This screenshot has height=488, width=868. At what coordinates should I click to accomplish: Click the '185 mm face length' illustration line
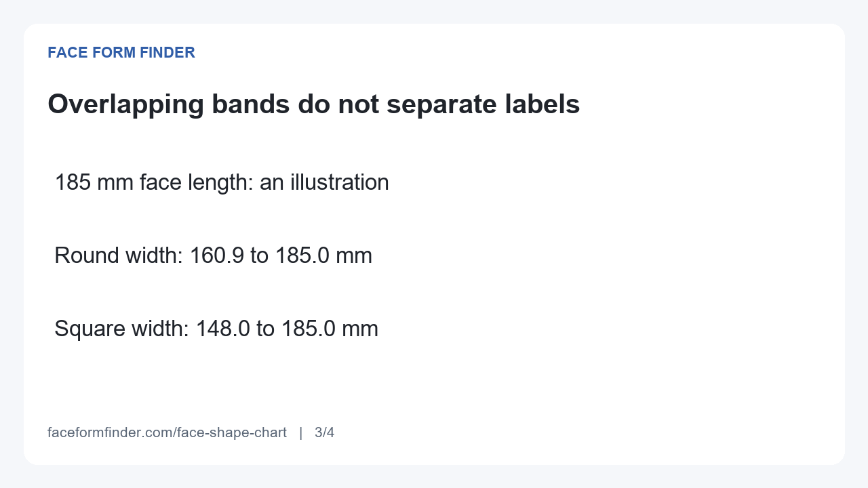click(x=222, y=182)
